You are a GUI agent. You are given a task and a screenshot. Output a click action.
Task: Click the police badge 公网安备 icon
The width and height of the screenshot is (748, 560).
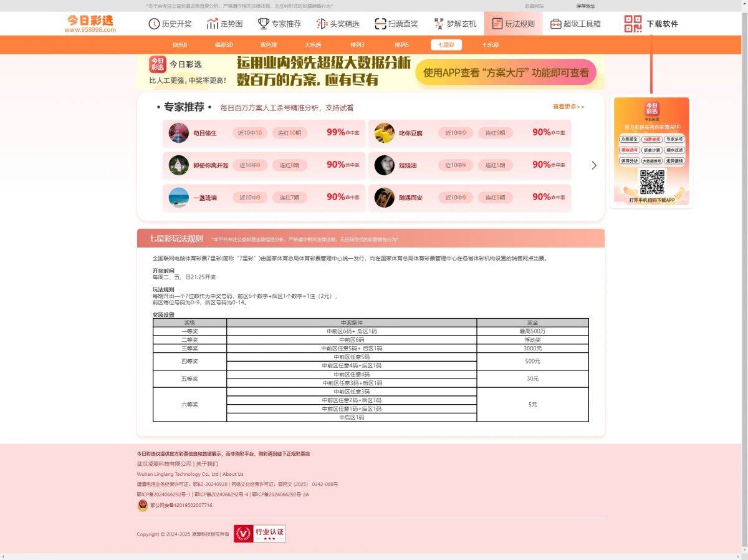(x=143, y=505)
